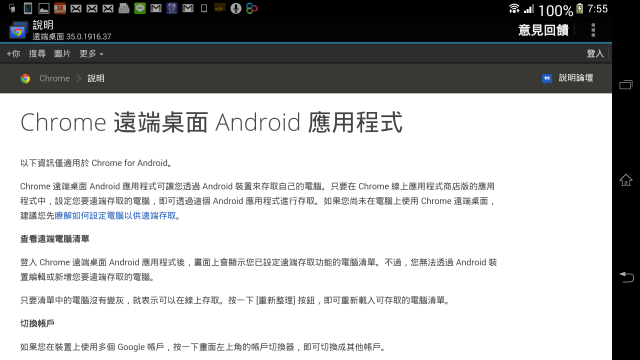Tap the Android recent apps button
640x360 pixels.
click(x=626, y=85)
